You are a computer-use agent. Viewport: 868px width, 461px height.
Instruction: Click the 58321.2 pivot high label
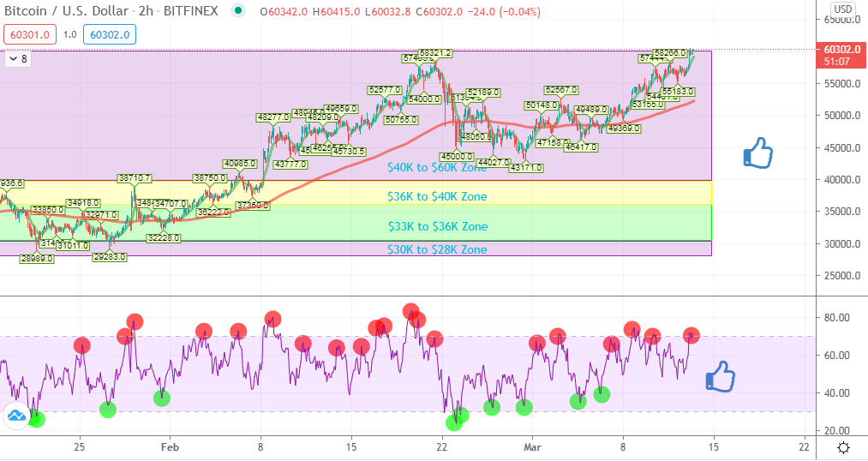tap(435, 53)
